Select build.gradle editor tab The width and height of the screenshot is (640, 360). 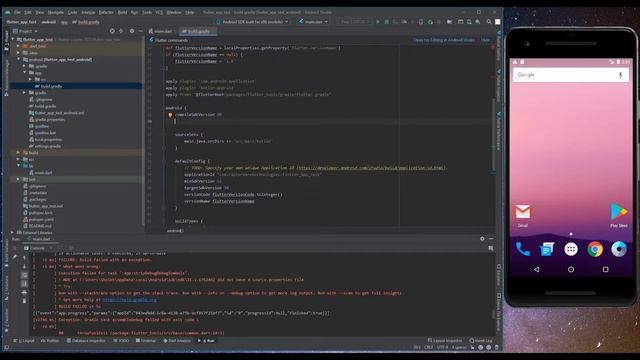coord(198,31)
